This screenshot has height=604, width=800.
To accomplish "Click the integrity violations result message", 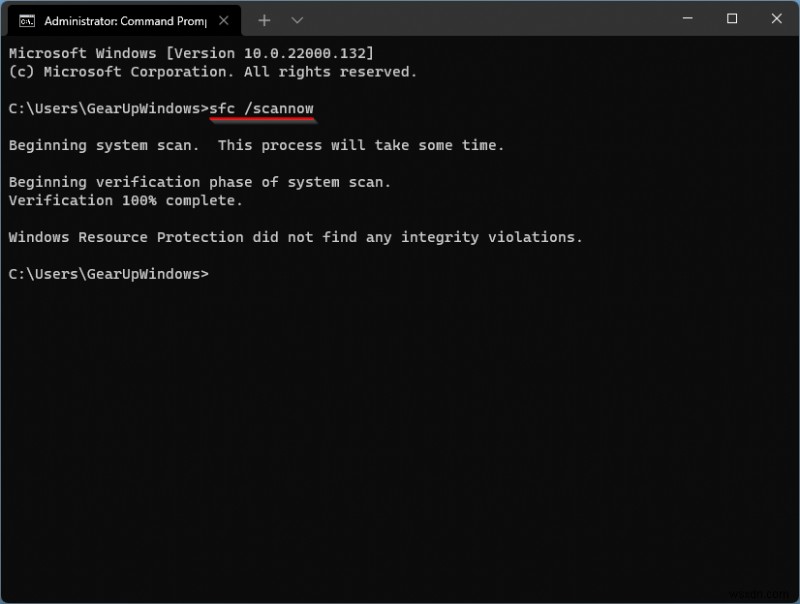I will 294,237.
